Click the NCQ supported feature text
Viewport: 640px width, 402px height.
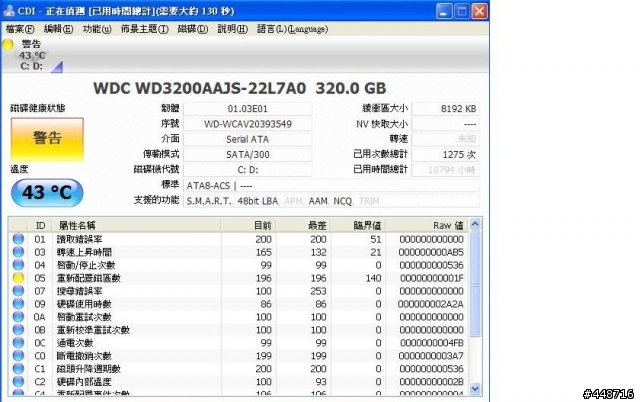pyautogui.click(x=342, y=201)
